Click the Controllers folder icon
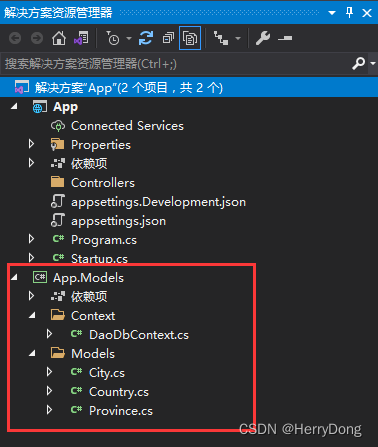 (57, 182)
